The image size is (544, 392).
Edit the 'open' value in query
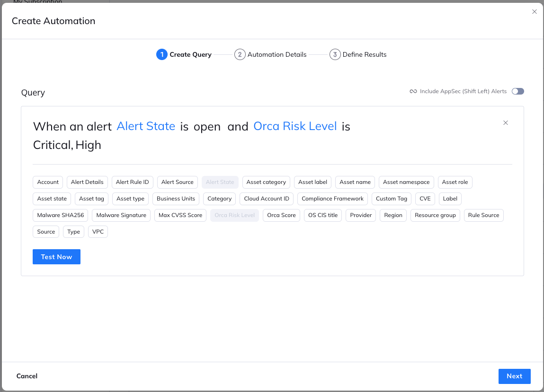click(207, 127)
